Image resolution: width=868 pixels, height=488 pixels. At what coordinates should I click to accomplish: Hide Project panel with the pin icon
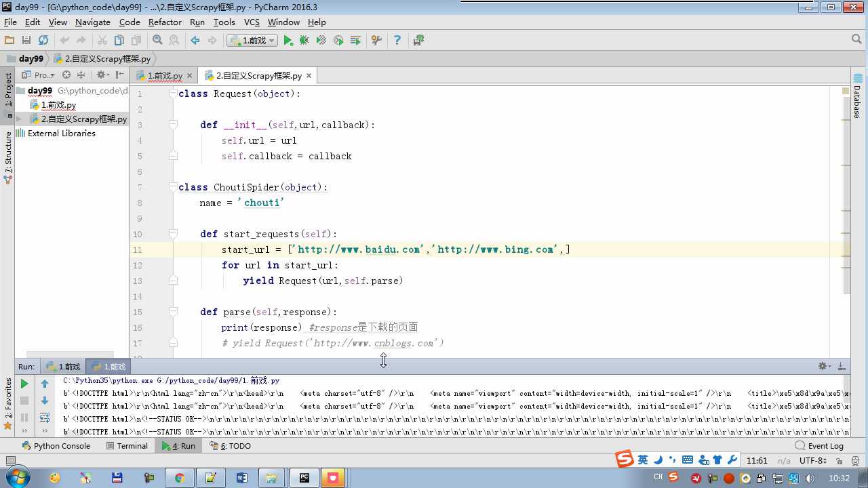pos(120,75)
